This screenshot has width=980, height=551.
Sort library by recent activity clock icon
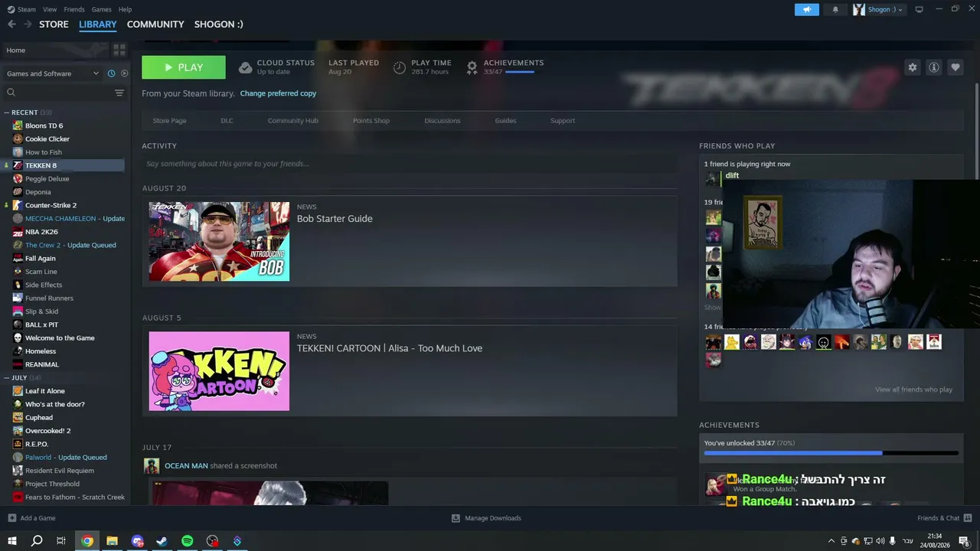coord(111,73)
